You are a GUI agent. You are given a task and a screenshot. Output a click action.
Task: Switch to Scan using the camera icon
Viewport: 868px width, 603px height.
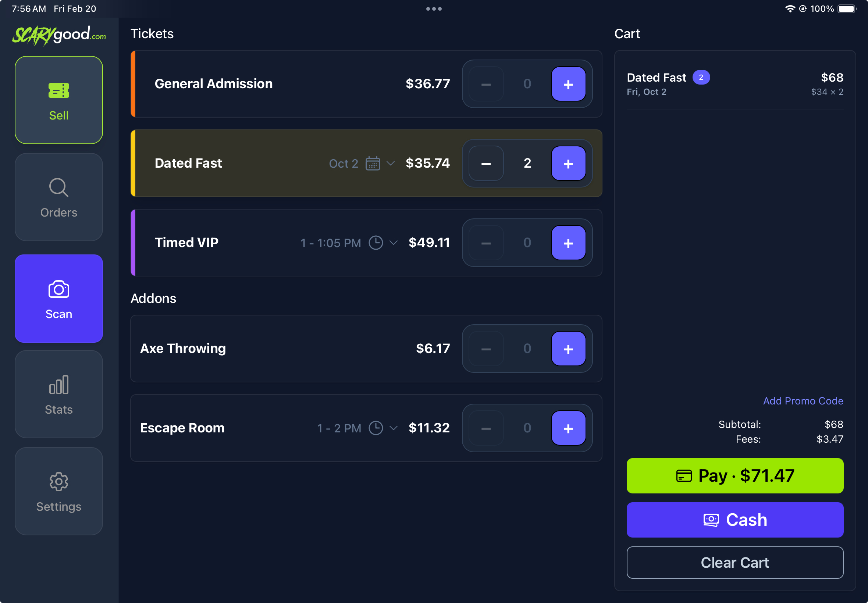pos(58,289)
